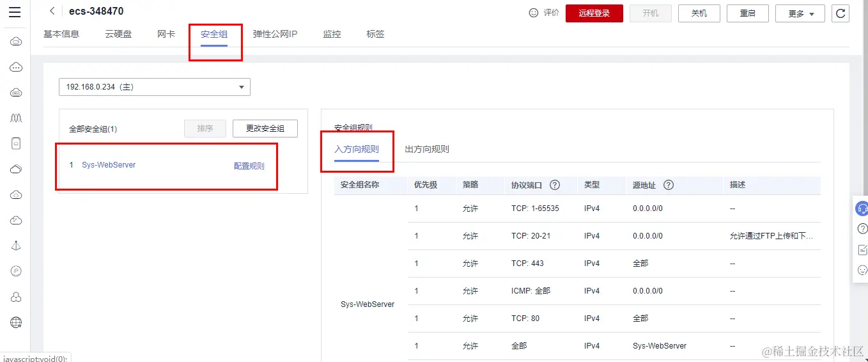Switch to the 云硬盘 tab
868x362 pixels.
coord(118,34)
